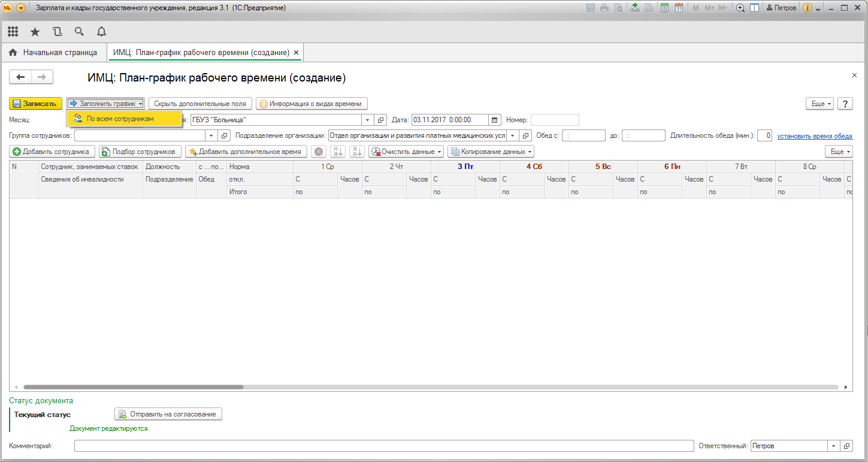This screenshot has width=868, height=462.
Task: Click the date picker calendar icon
Action: [x=495, y=120]
